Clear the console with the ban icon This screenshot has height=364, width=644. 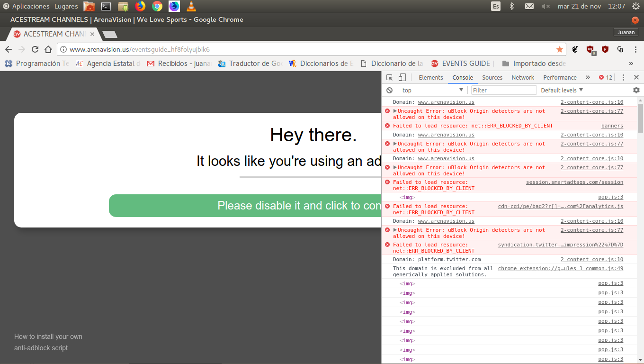pyautogui.click(x=389, y=90)
